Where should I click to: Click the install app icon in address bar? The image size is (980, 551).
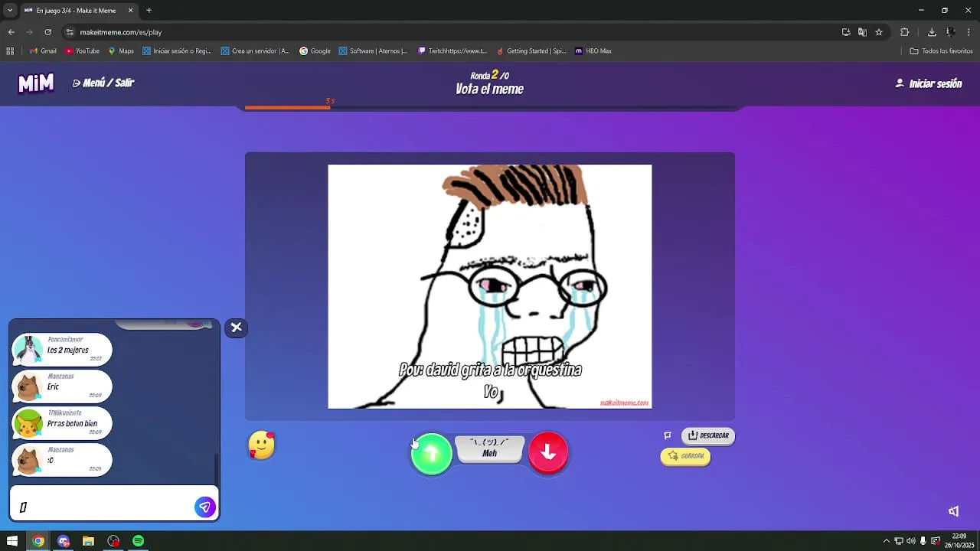point(846,32)
